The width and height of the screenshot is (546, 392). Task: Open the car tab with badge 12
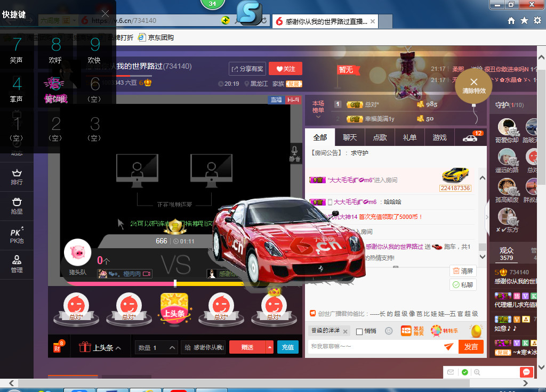coord(470,137)
